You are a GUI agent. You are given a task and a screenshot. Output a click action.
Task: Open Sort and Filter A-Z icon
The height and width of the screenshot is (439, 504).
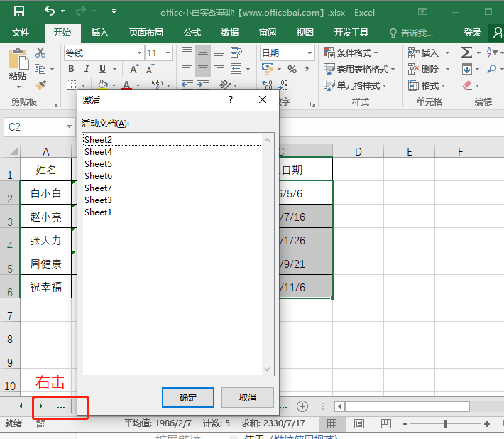click(x=491, y=53)
